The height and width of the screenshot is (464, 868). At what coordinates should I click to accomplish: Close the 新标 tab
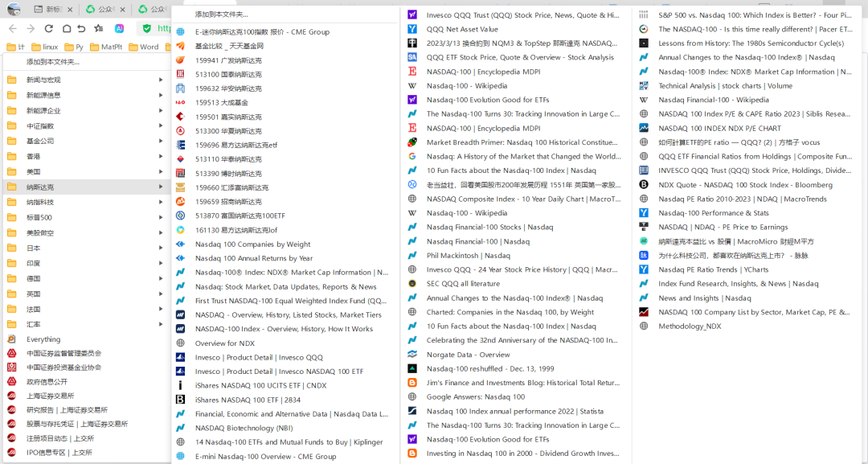click(70, 10)
